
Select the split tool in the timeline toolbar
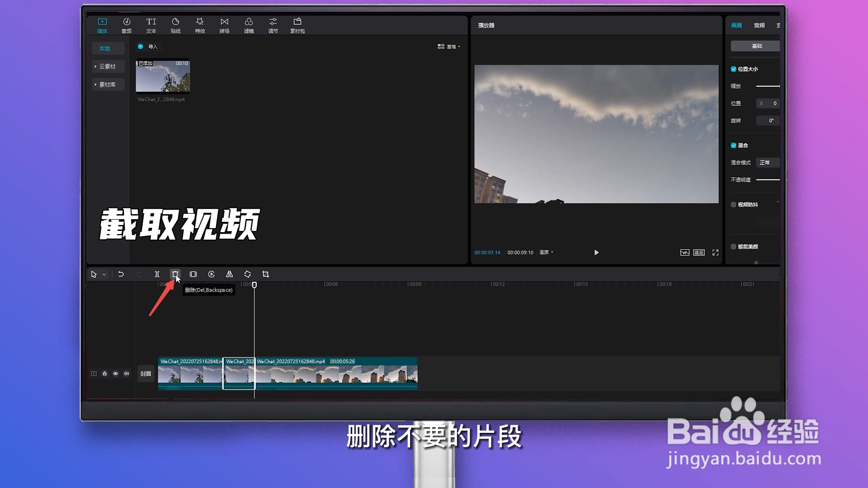(157, 274)
